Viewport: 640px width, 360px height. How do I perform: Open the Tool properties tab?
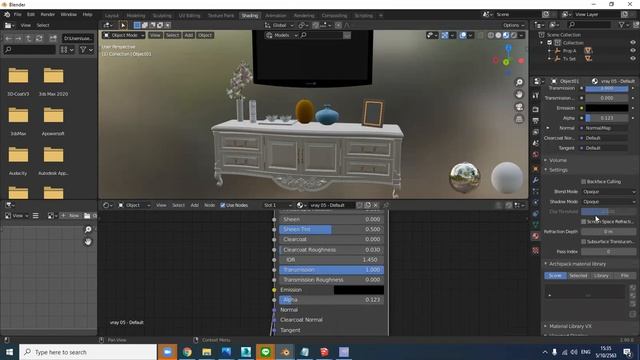point(536,96)
